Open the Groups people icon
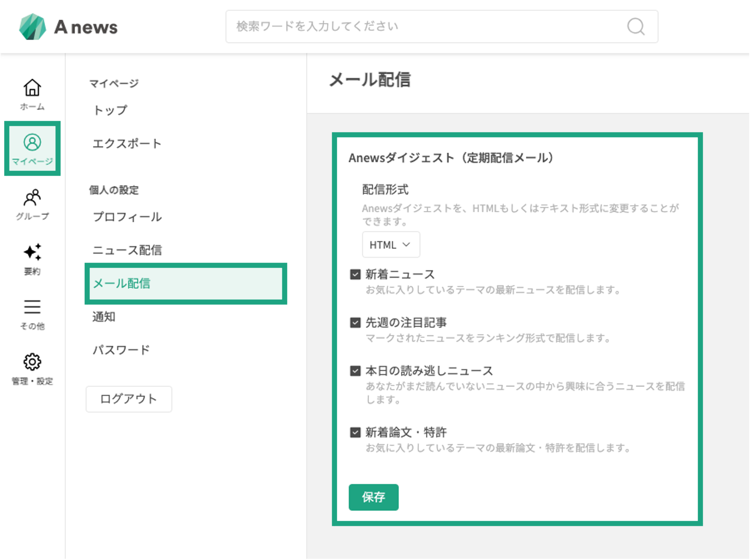 pyautogui.click(x=32, y=197)
